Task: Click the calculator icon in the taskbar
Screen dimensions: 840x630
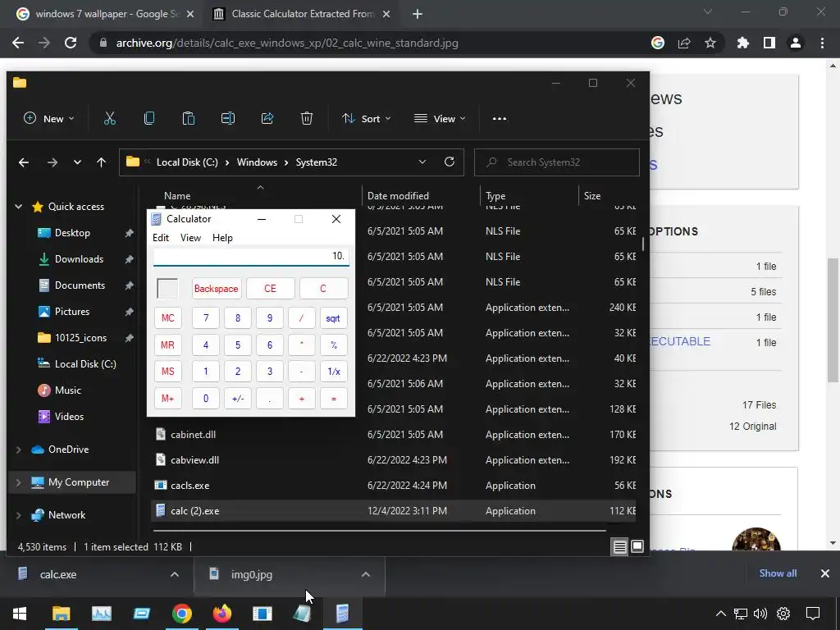Action: pyautogui.click(x=342, y=614)
